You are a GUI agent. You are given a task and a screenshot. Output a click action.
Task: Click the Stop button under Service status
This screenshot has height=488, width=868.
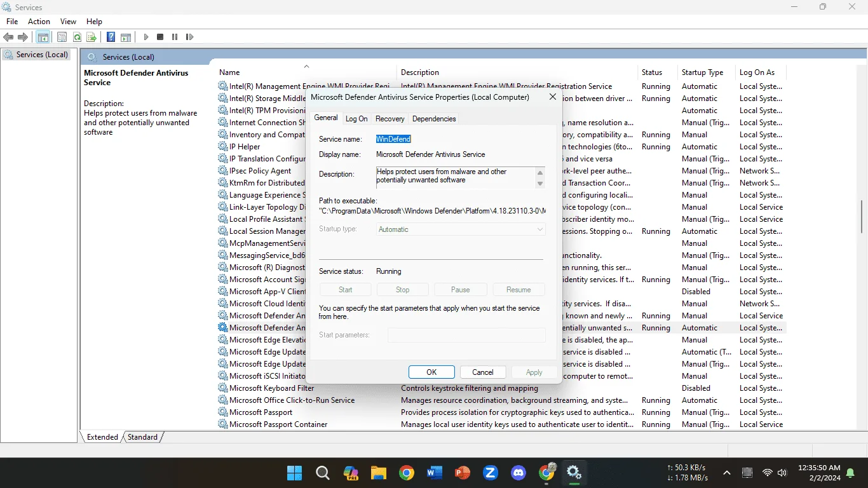(x=403, y=290)
